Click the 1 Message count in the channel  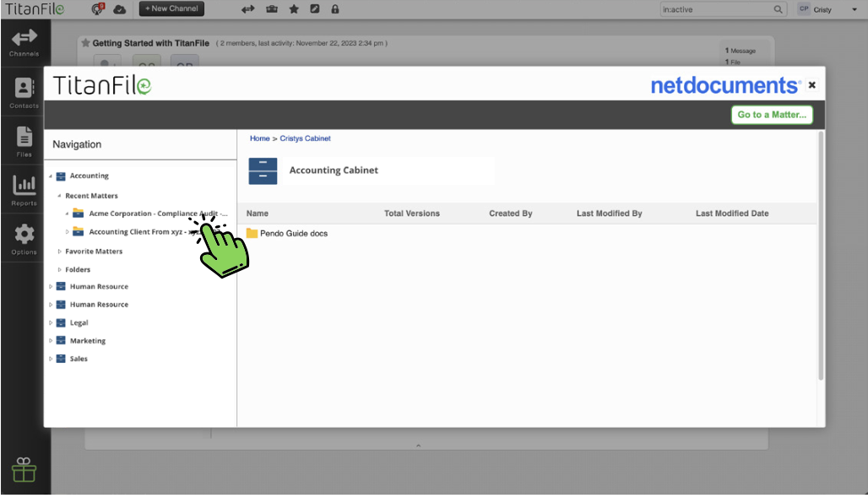[741, 51]
